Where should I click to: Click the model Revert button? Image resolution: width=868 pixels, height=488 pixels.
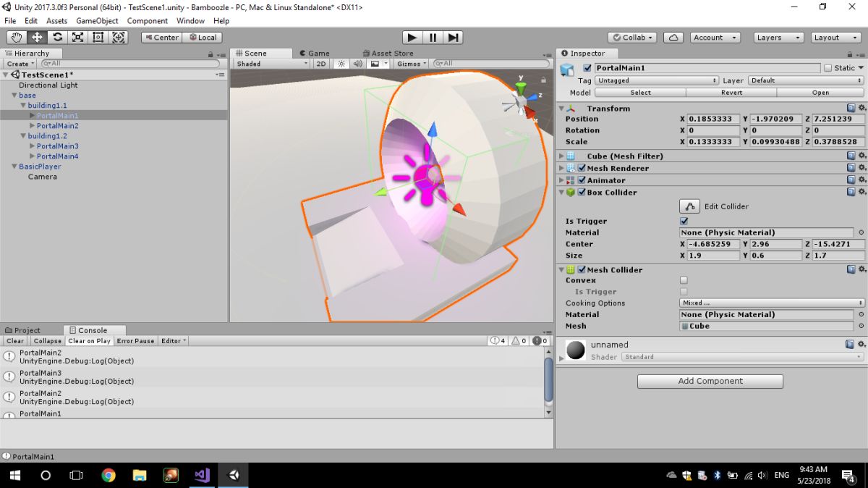click(x=731, y=93)
